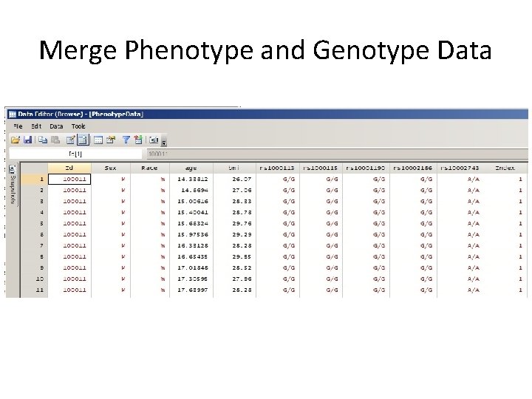The width and height of the screenshot is (532, 399).
Task: Click the A/A genotype in row 1
Action: click(474, 179)
